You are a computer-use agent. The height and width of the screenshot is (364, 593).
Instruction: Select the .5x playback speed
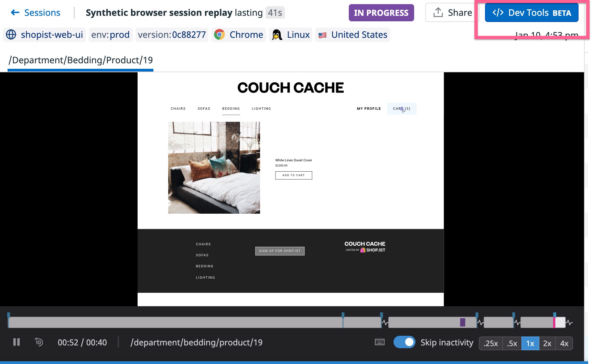pos(512,343)
